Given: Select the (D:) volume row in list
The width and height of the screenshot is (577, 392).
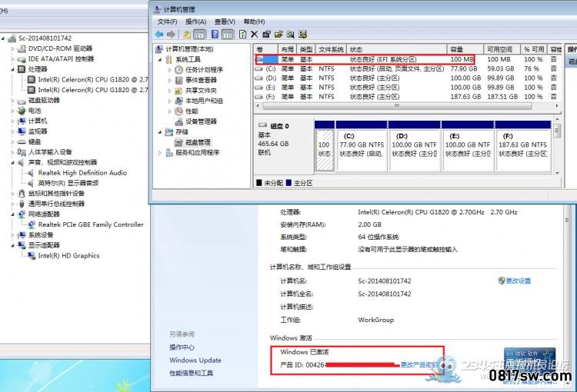Looking at the screenshot, I should pos(407,78).
